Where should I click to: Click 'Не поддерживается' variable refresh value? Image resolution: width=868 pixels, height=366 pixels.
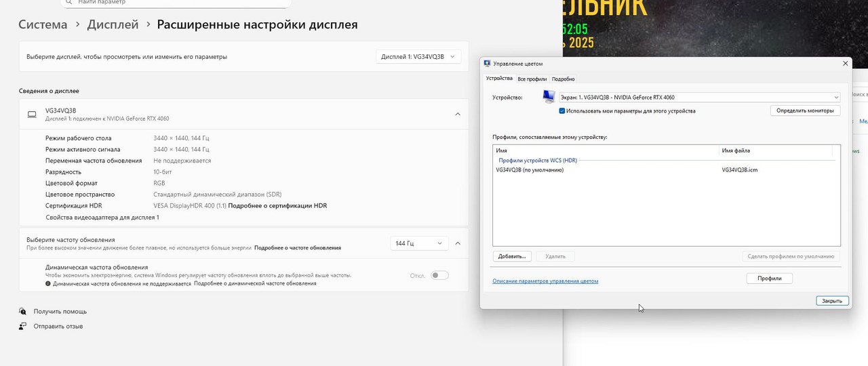[x=182, y=161]
